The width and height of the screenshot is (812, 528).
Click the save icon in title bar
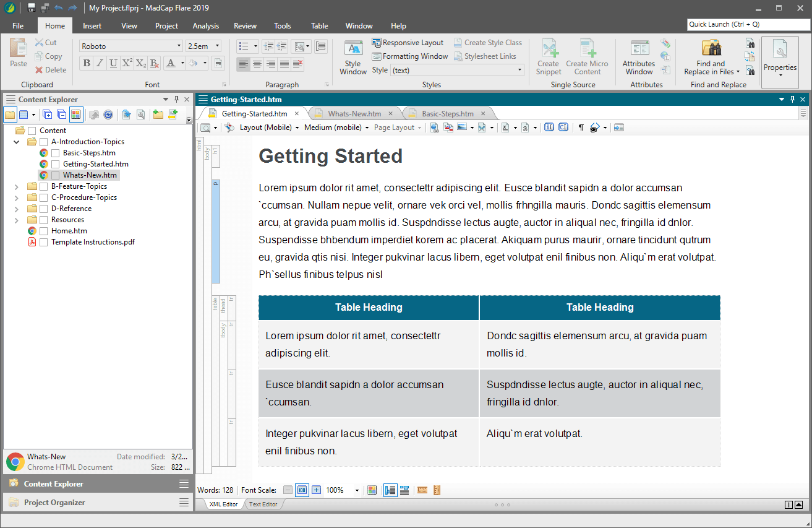(32, 8)
